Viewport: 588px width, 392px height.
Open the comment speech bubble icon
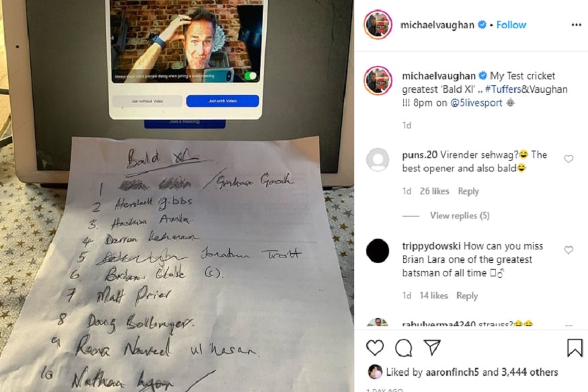pyautogui.click(x=403, y=348)
